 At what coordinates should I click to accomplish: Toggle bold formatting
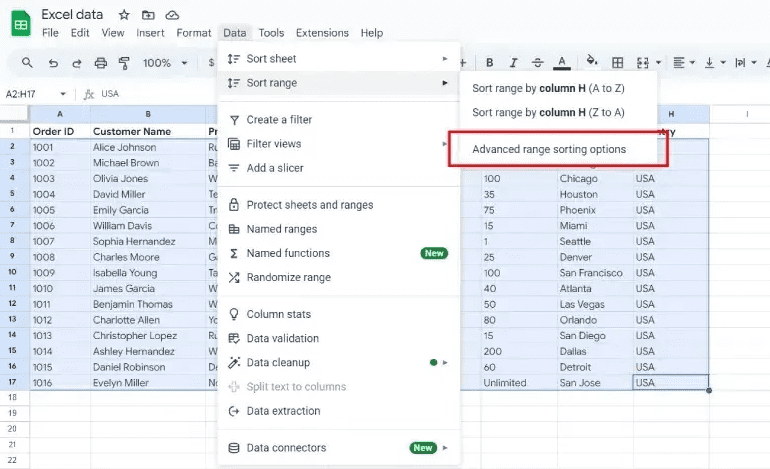pyautogui.click(x=490, y=62)
